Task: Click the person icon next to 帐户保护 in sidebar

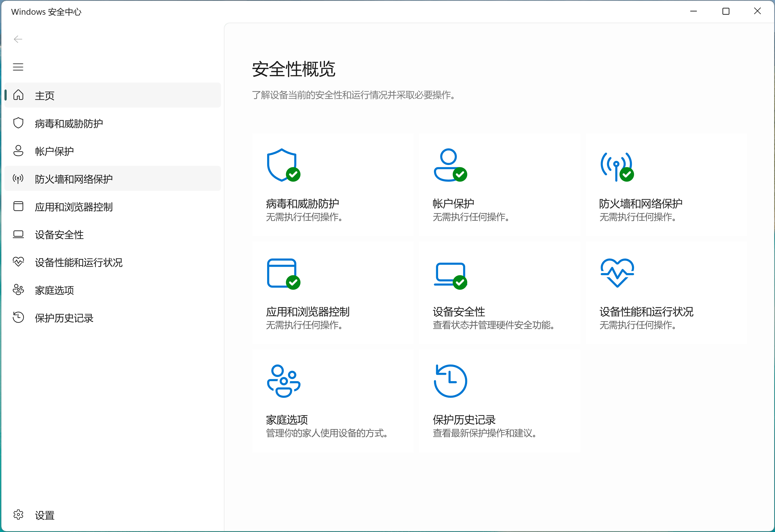Action: click(x=18, y=151)
